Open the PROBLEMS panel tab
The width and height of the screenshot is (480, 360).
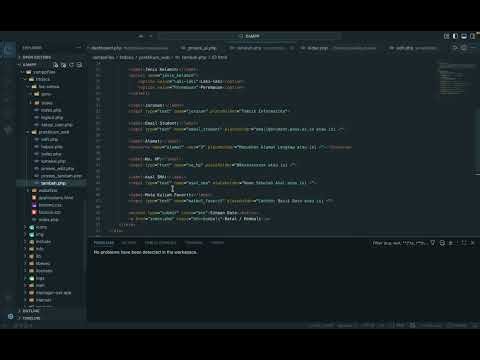coord(104,243)
